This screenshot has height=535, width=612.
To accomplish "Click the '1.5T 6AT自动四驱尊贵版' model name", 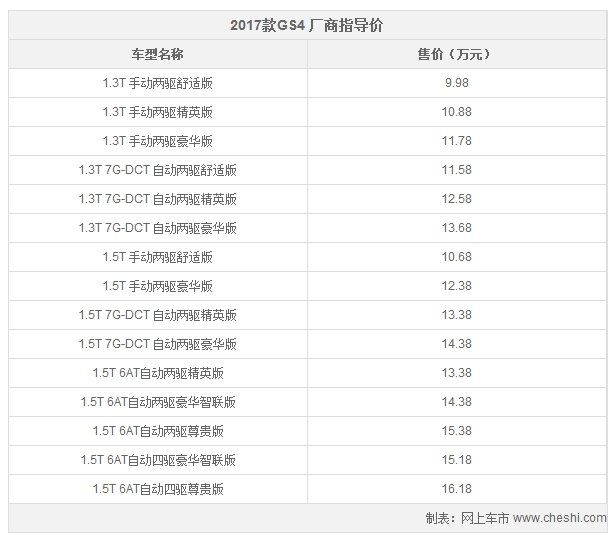I will (158, 489).
